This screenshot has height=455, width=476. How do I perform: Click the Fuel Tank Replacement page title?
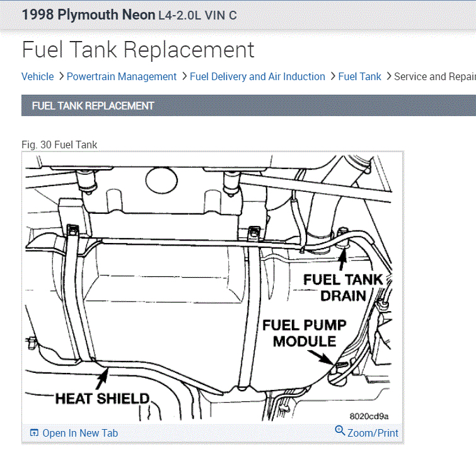pyautogui.click(x=138, y=50)
